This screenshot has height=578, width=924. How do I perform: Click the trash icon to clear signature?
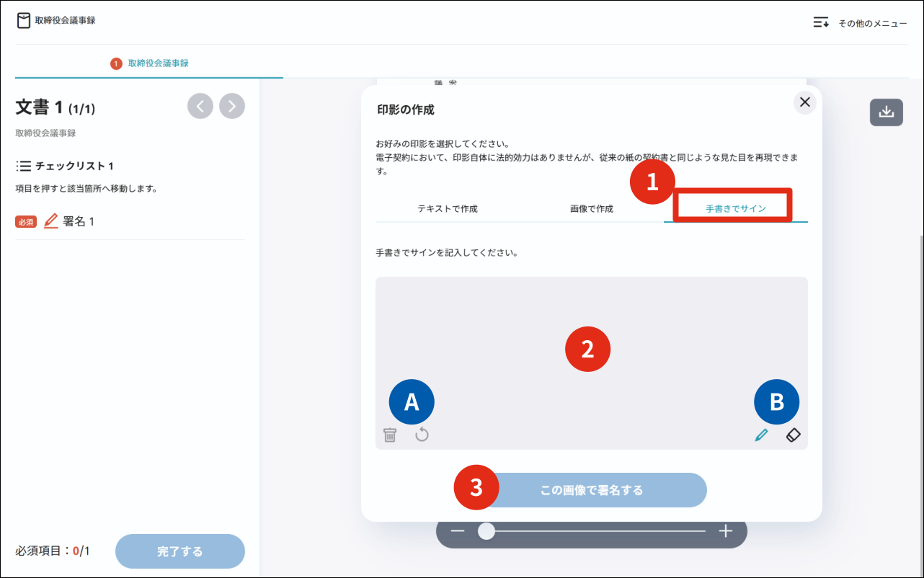click(390, 435)
